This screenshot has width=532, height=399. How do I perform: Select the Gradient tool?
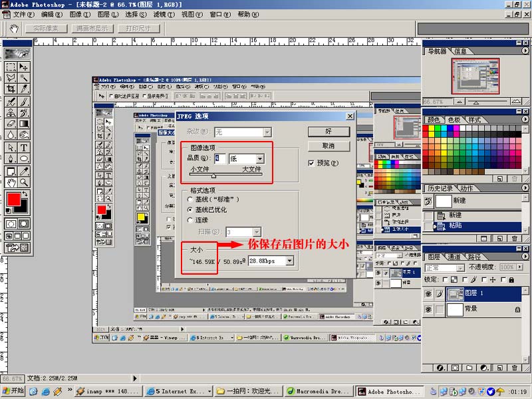tap(24, 124)
